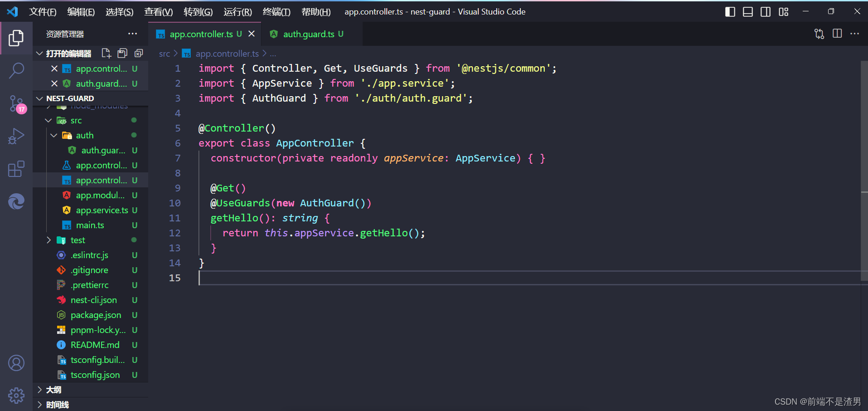
Task: Toggle primary side bar layout button
Action: point(730,12)
